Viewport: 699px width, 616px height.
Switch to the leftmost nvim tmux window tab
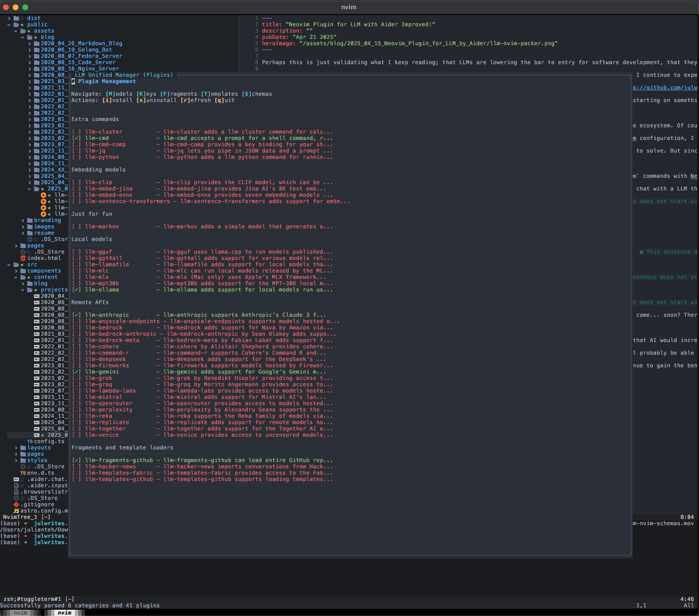[19, 613]
